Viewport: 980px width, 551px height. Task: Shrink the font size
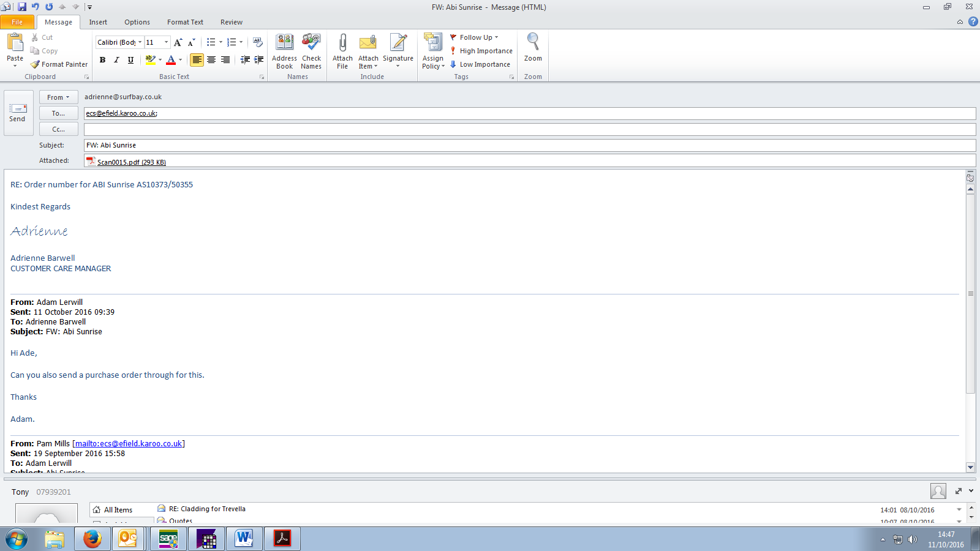coord(191,42)
